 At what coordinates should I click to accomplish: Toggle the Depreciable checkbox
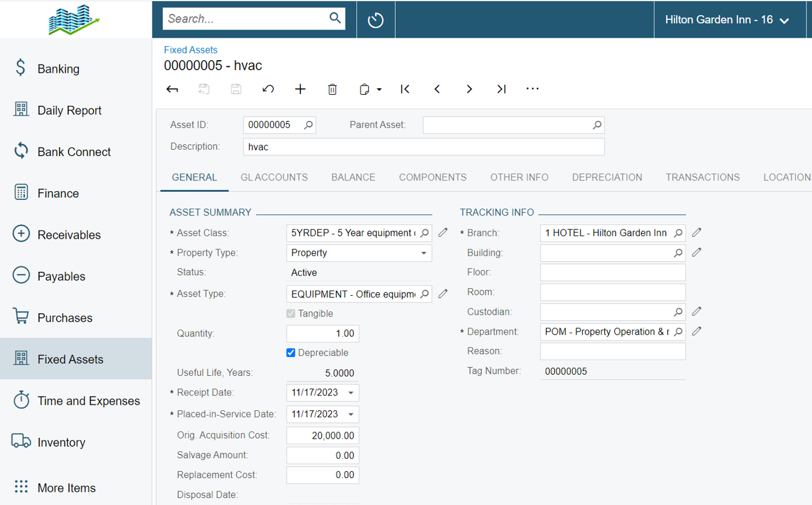pyautogui.click(x=290, y=353)
